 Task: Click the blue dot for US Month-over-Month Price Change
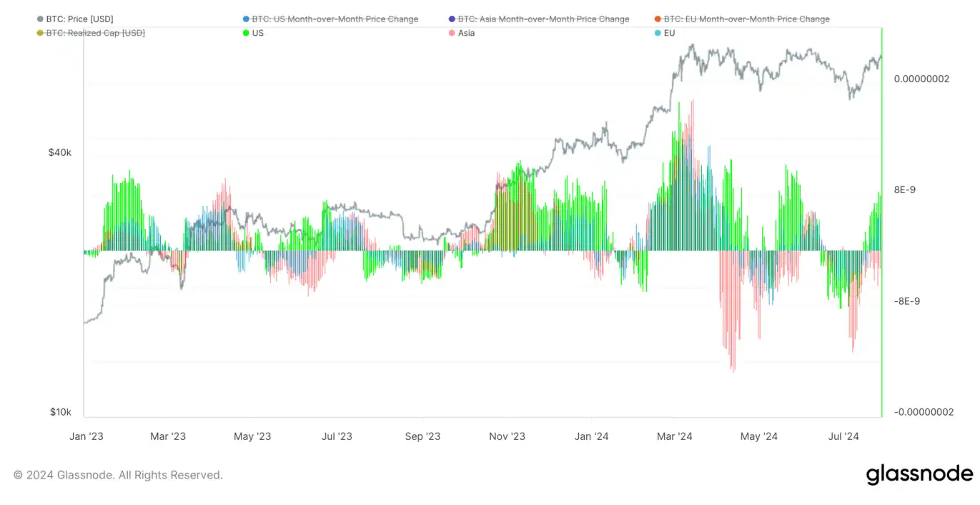(x=246, y=19)
